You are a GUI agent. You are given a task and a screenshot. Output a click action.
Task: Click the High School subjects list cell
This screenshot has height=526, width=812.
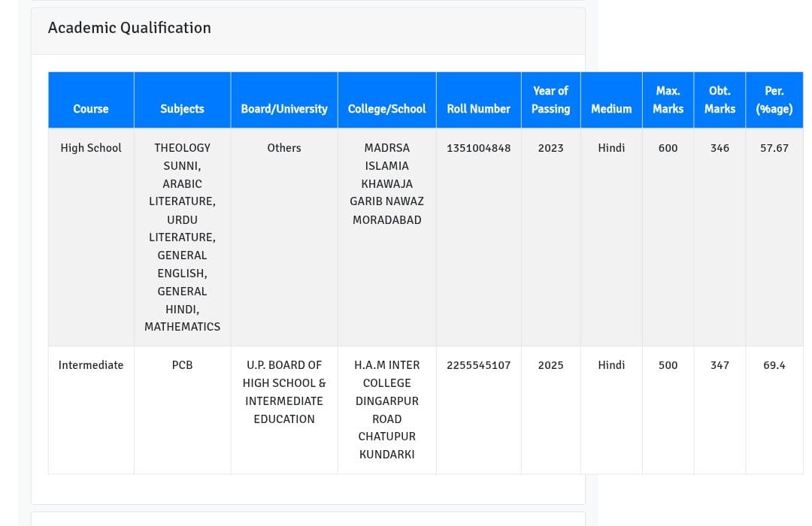182,237
